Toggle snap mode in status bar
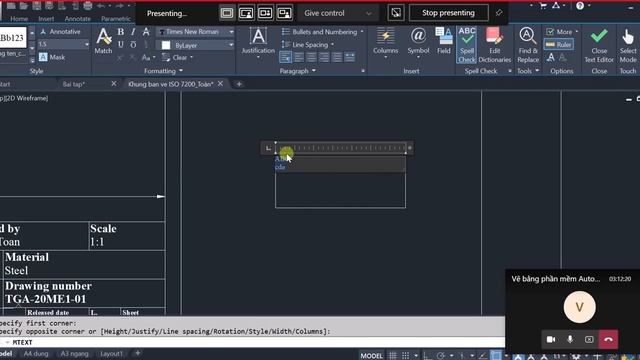Screen dimensions: 640x360 coord(405,356)
